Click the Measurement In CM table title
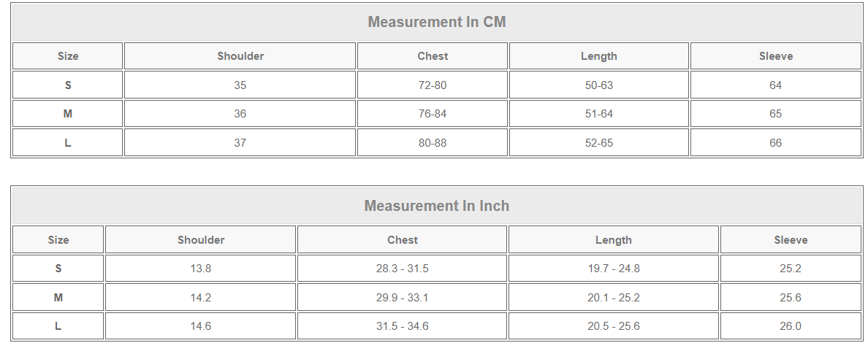868x343 pixels. (x=436, y=22)
